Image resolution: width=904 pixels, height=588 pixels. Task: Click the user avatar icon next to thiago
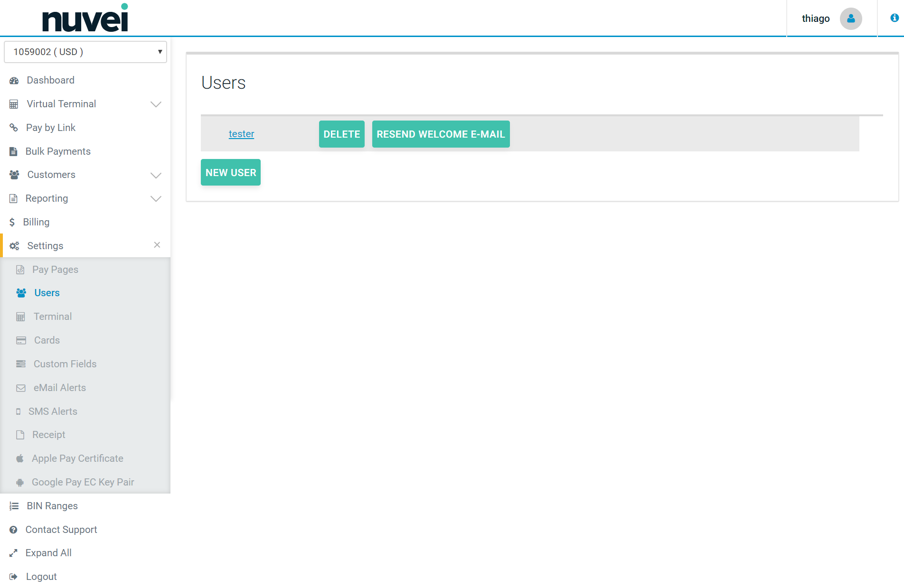click(850, 19)
